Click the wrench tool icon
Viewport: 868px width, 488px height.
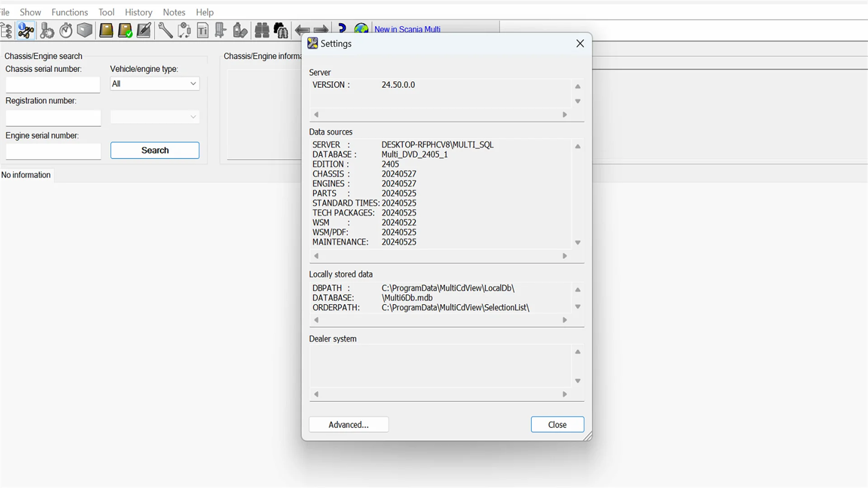(x=165, y=30)
